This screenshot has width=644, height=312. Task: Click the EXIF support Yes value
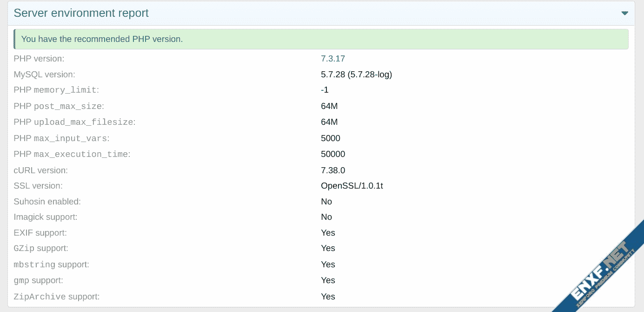coord(328,233)
